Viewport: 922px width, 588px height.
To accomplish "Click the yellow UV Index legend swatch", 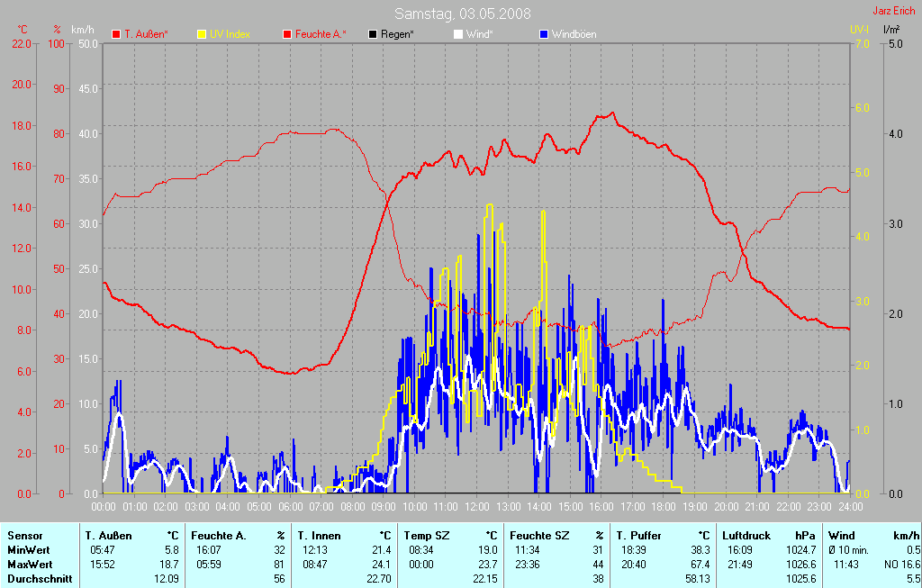I will coord(202,34).
